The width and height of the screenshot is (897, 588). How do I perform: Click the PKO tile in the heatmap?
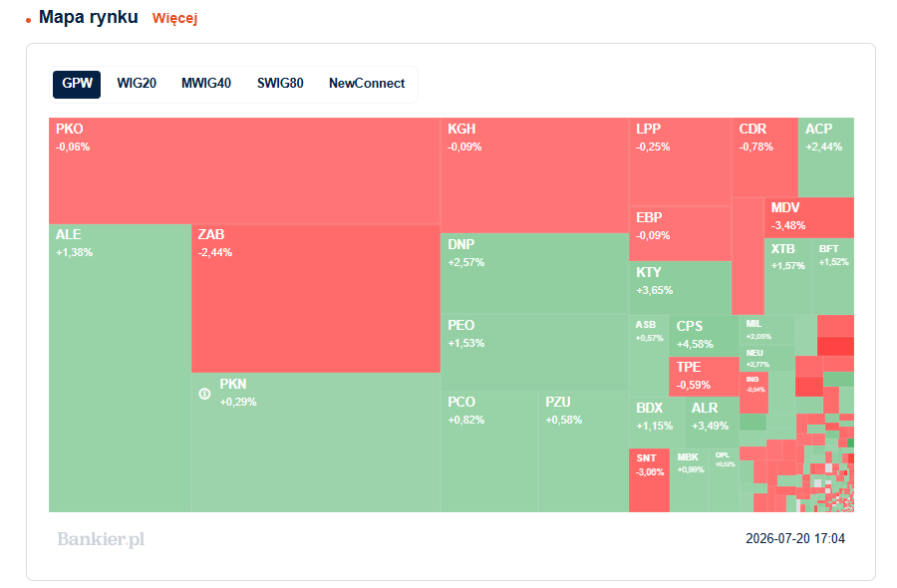coord(244,170)
